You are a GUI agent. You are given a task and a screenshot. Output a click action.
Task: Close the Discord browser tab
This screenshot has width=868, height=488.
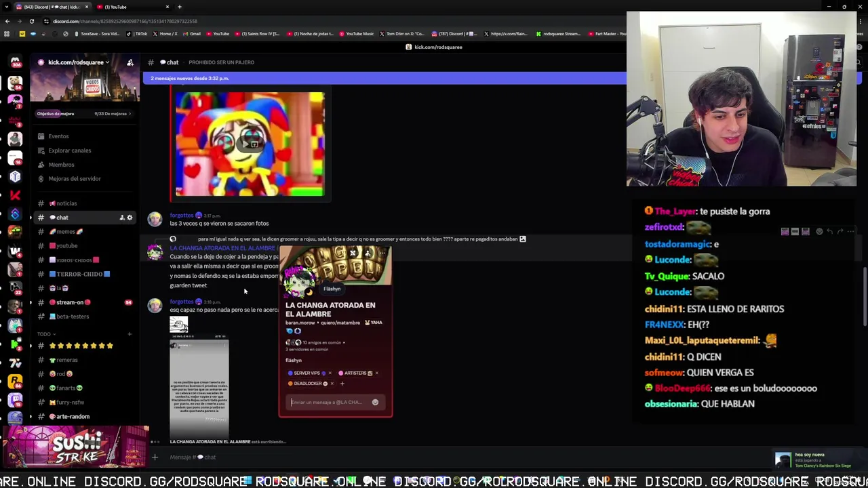tap(86, 7)
